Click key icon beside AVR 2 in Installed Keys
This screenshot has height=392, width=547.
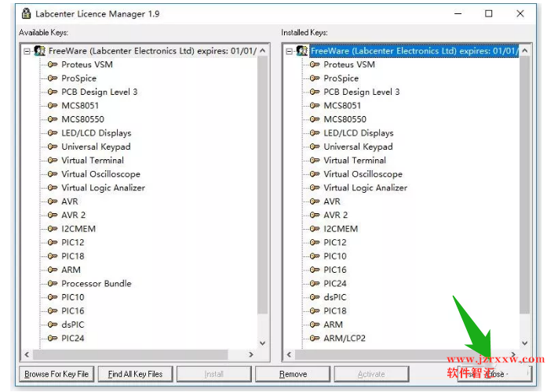point(315,215)
